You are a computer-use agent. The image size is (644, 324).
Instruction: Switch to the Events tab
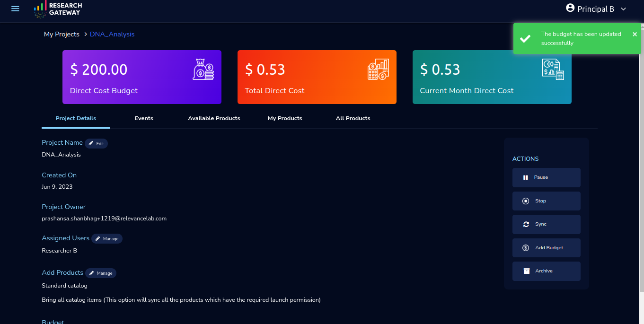pos(144,118)
